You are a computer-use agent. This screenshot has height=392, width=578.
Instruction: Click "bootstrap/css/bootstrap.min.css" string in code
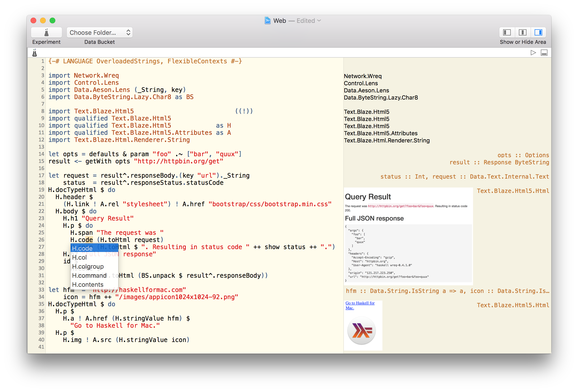pos(270,204)
